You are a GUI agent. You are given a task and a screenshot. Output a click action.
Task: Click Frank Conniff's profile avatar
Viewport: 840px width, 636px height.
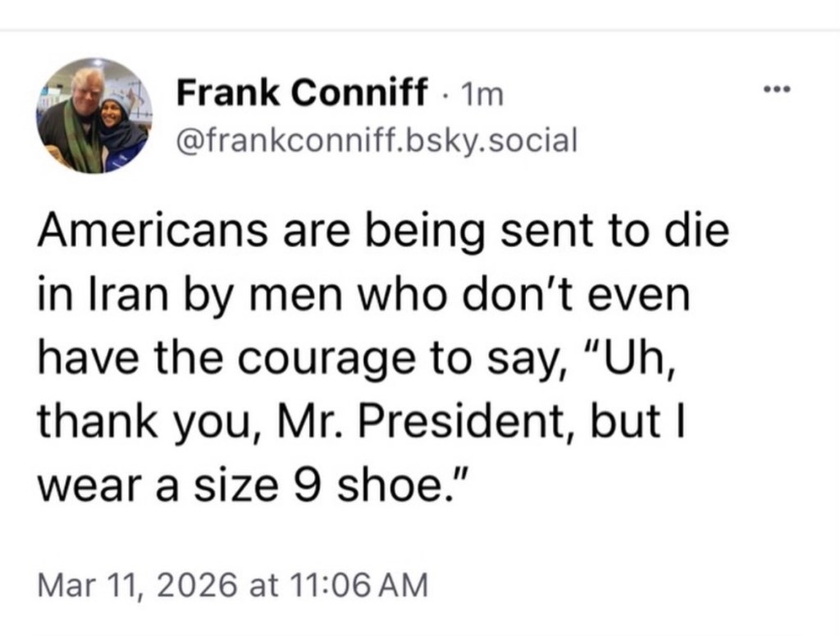(x=90, y=115)
